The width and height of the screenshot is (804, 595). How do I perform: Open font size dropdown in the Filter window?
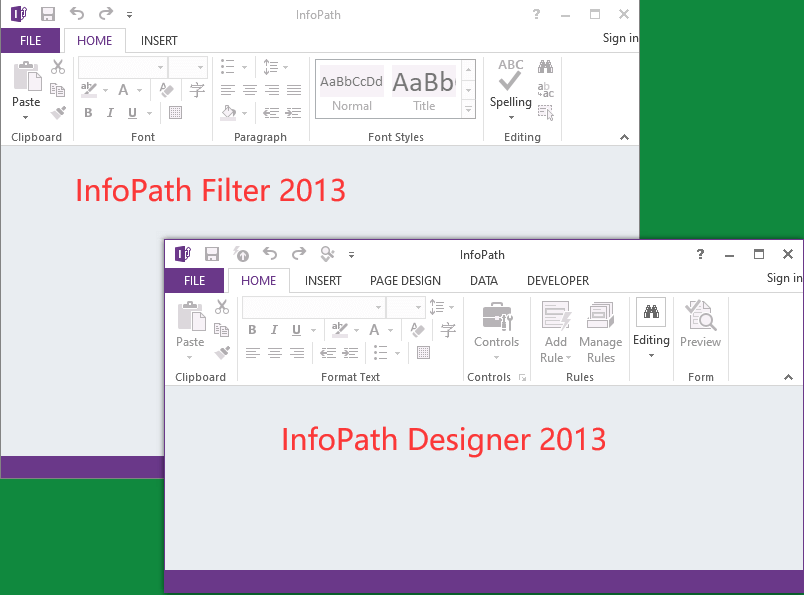pos(200,67)
